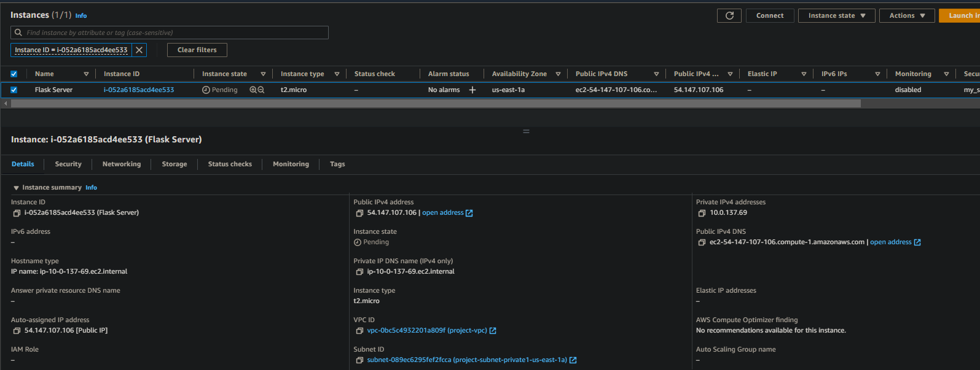The width and height of the screenshot is (980, 370).
Task: Focus the Find instance search field
Action: coord(170,33)
